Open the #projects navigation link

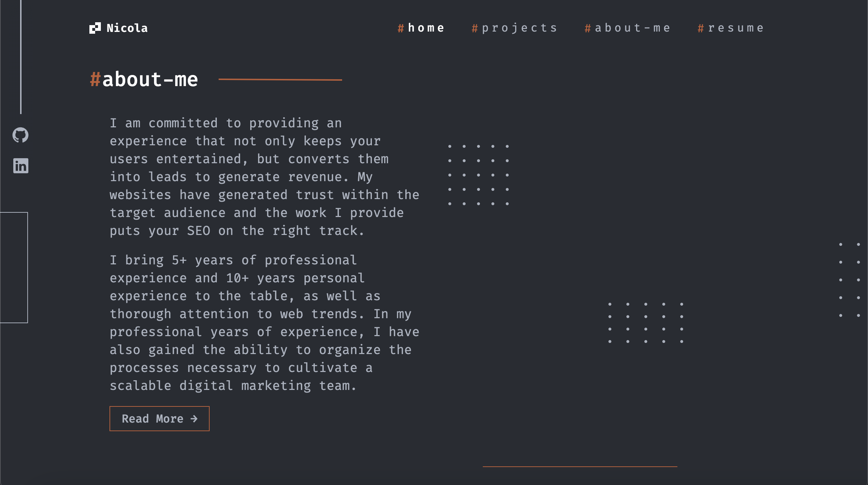pyautogui.click(x=514, y=28)
